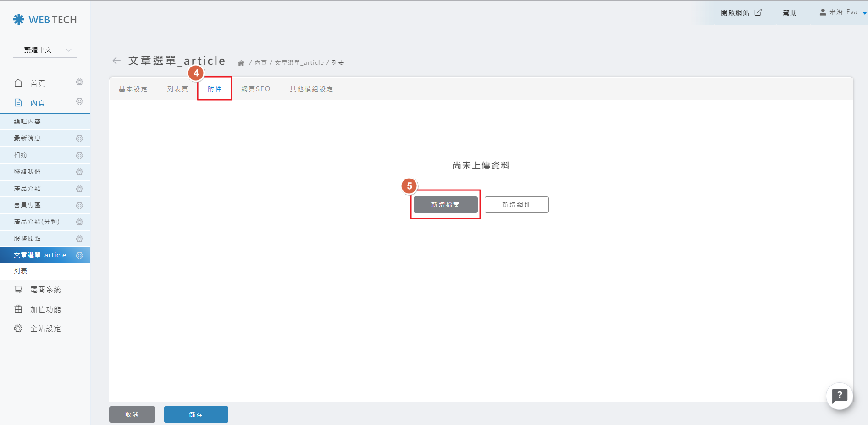This screenshot has width=868, height=425.
Task: Click the gear icon beside 服務據點
Action: pyautogui.click(x=79, y=239)
